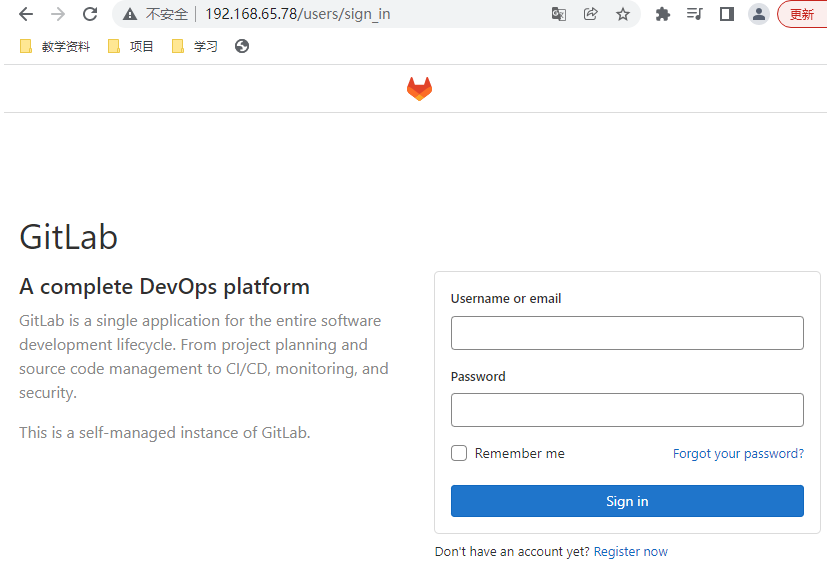Click the Username or email field
Viewport: 827px width, 563px height.
point(627,333)
